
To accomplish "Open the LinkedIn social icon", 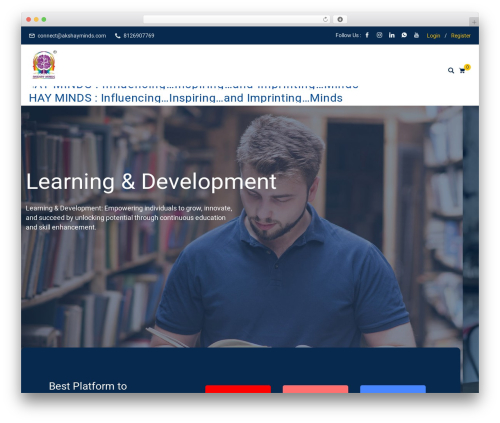I will 392,35.
